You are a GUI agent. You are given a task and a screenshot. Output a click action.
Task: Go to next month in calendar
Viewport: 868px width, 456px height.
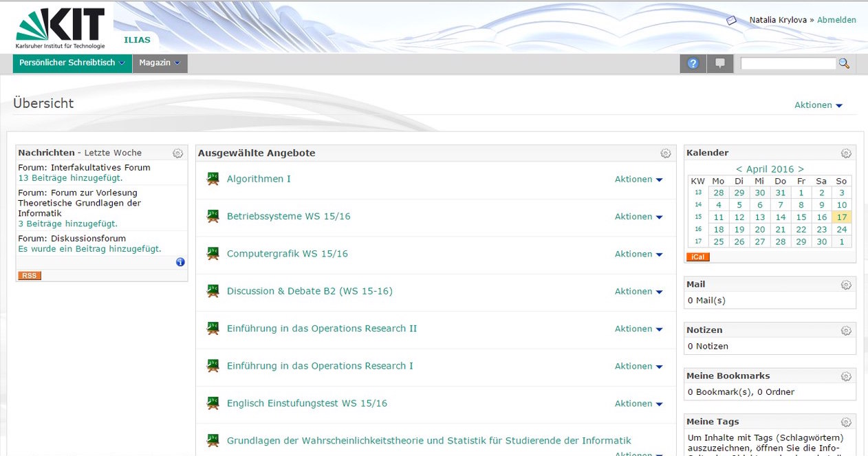pyautogui.click(x=801, y=169)
